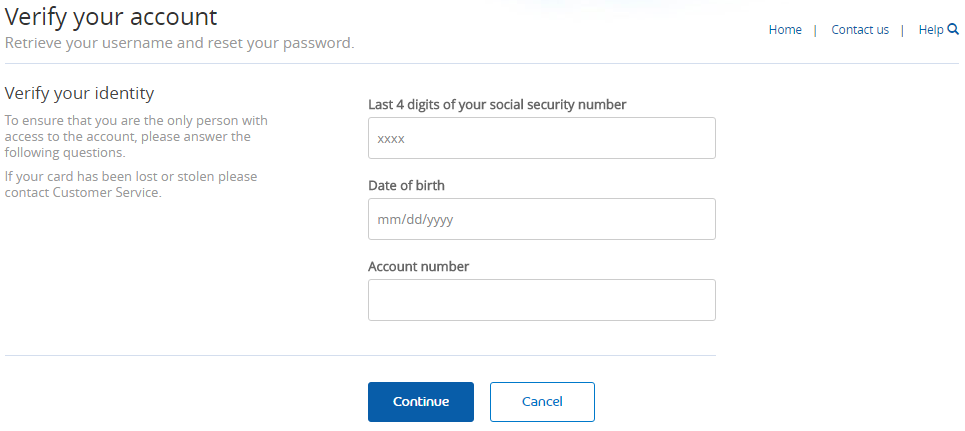Go to the Contact us page
Screen dimensions: 965x431
click(860, 30)
